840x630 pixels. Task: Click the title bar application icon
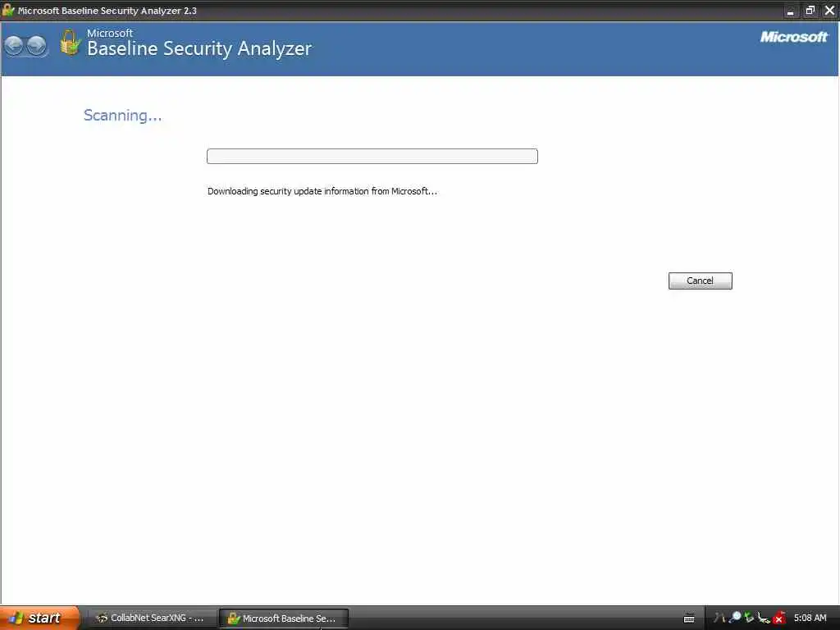[x=8, y=10]
